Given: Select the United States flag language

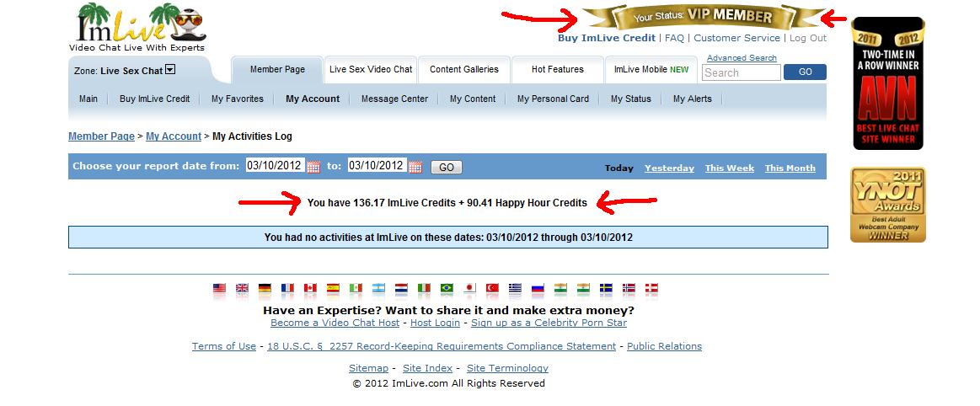Looking at the screenshot, I should 219,289.
